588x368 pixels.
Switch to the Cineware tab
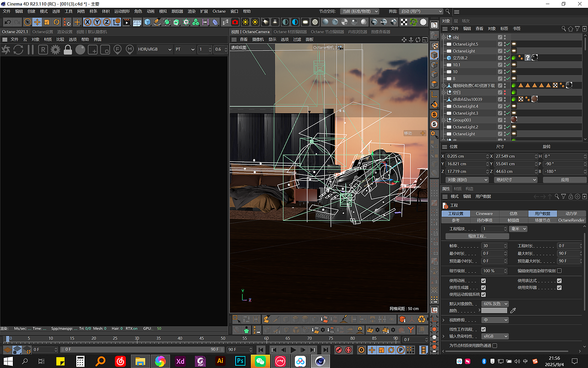coord(484,213)
